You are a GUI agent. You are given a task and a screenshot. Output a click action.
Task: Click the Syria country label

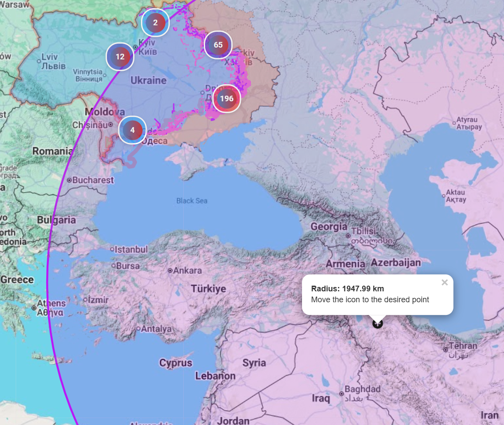[254, 363]
